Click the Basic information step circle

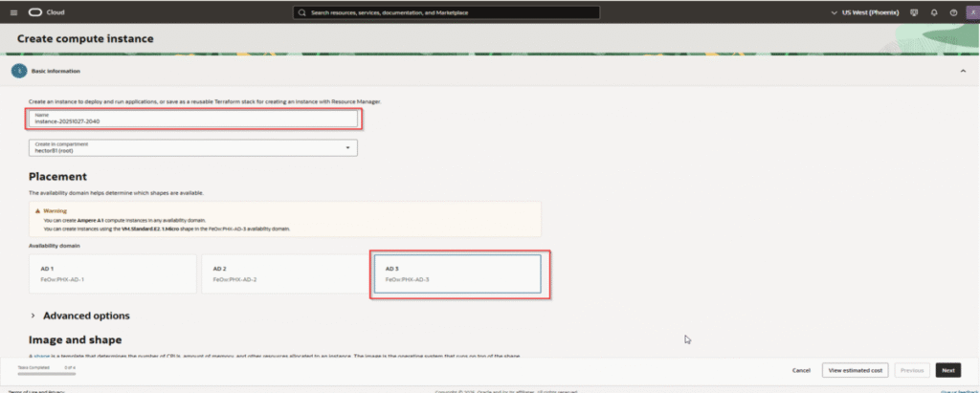tap(16, 71)
